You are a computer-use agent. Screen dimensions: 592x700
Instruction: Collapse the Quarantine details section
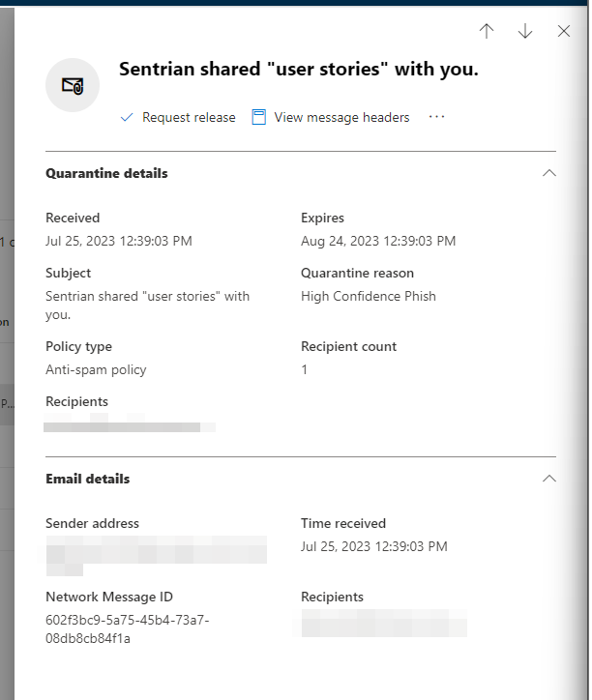pyautogui.click(x=549, y=173)
